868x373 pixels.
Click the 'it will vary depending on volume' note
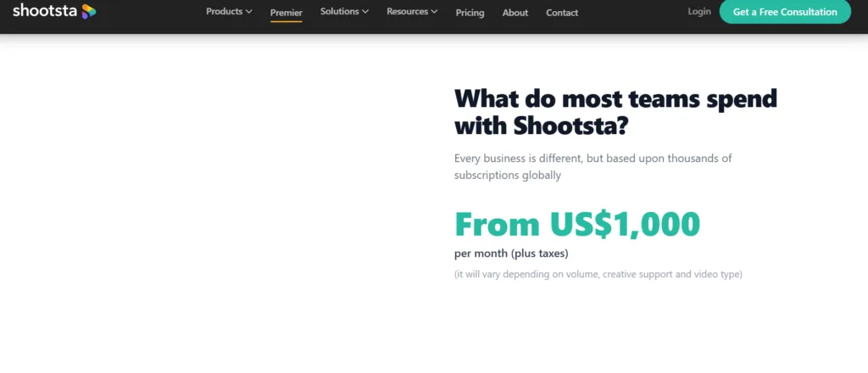(598, 275)
